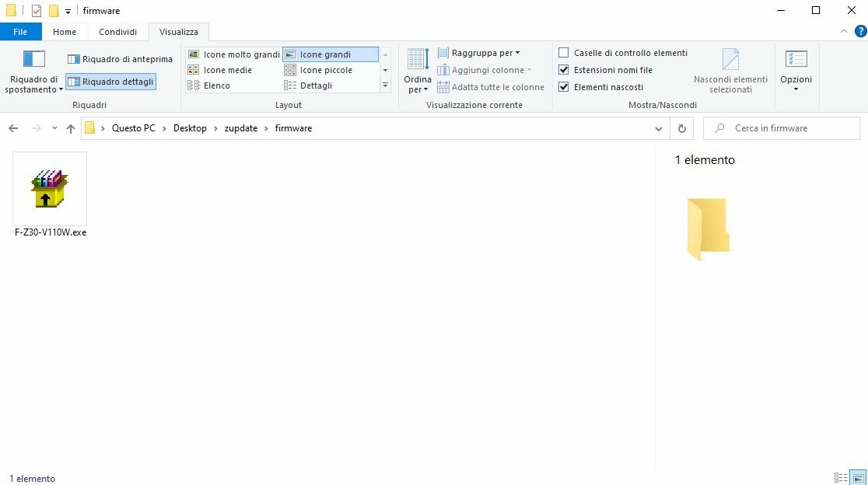The width and height of the screenshot is (868, 485).
Task: Go up one folder level
Action: pyautogui.click(x=70, y=128)
